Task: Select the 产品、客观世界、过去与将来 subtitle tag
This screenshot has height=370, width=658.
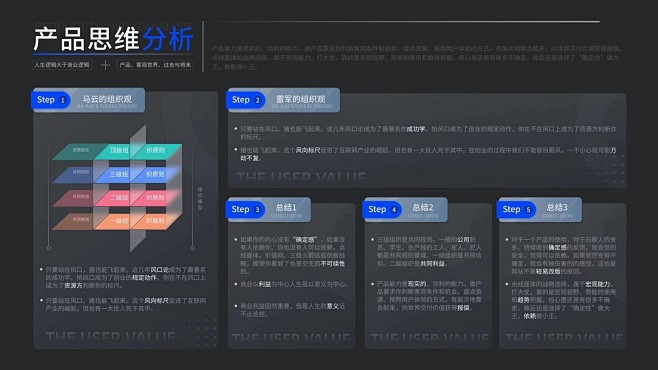Action: [155, 65]
